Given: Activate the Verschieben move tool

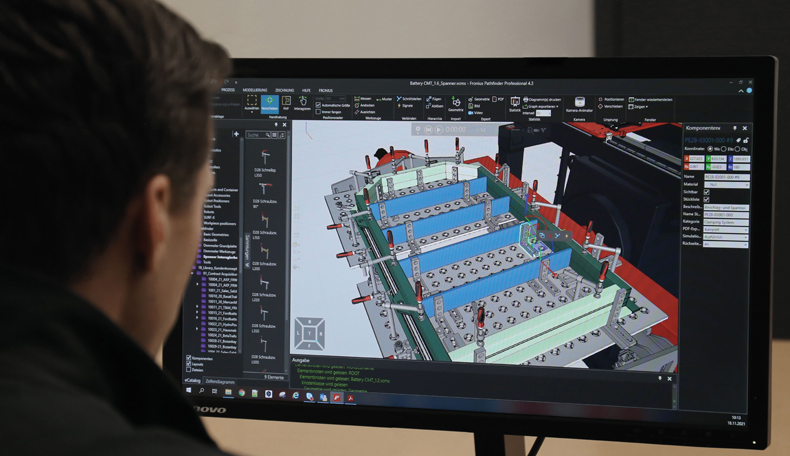Looking at the screenshot, I should coord(270,103).
